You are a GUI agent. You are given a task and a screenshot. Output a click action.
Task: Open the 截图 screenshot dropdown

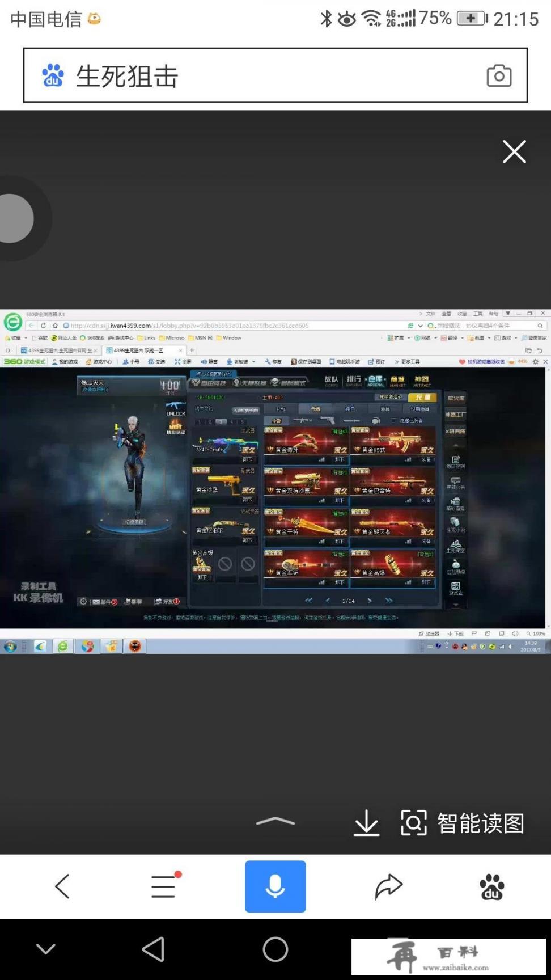pyautogui.click(x=479, y=338)
